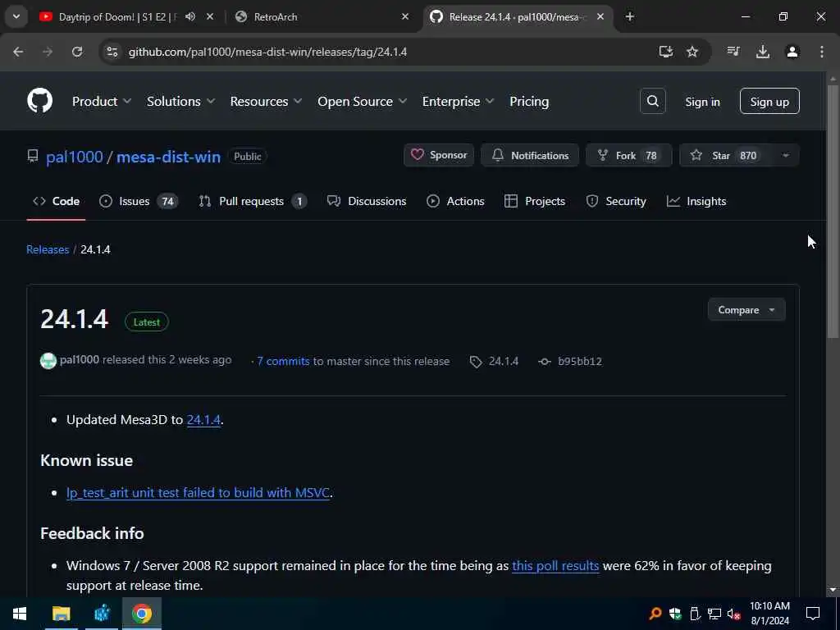840x630 pixels.
Task: Click the orange search tray icon
Action: [x=655, y=614]
